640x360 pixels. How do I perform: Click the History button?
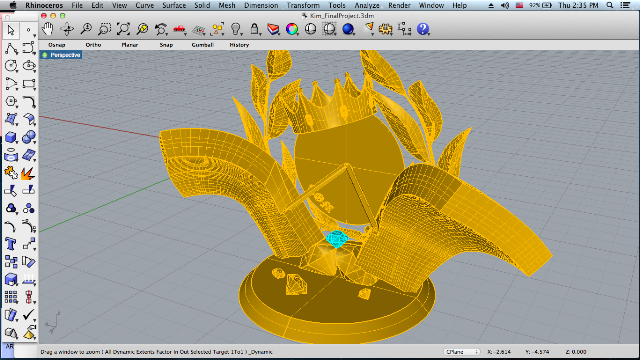[239, 45]
